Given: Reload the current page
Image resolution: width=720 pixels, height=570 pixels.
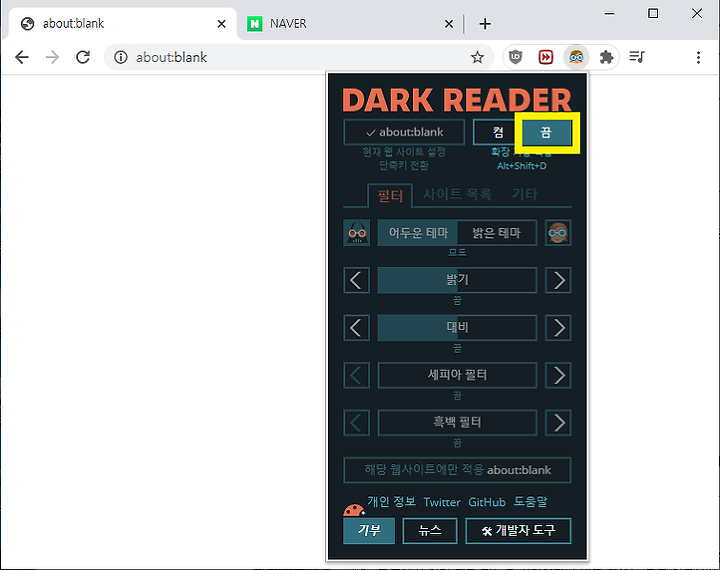Looking at the screenshot, I should point(83,57).
